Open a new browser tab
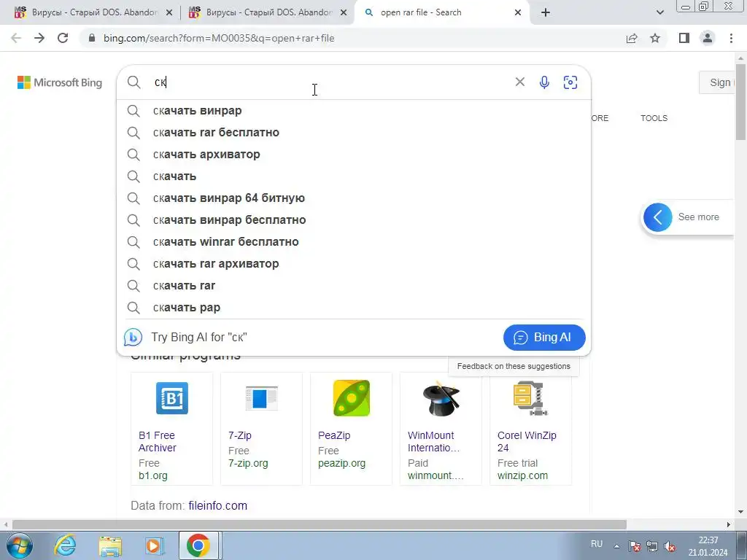 546,12
